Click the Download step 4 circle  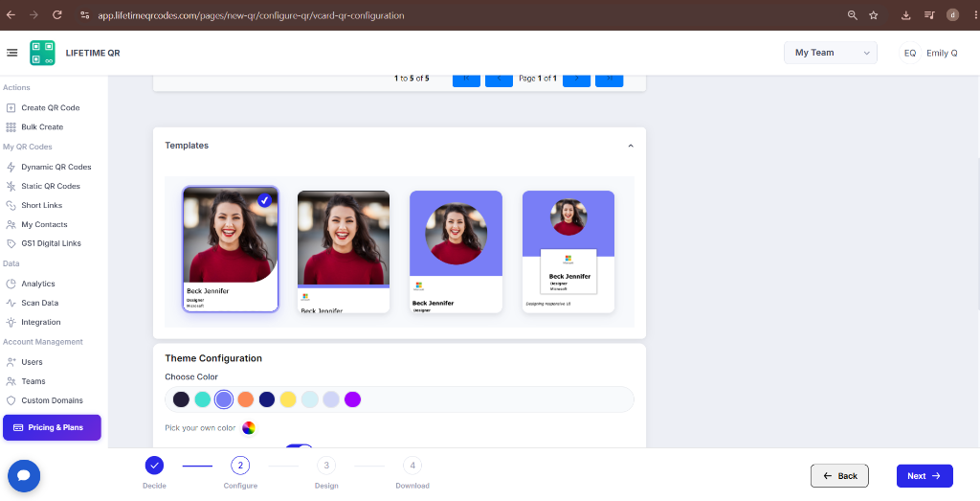coord(412,466)
